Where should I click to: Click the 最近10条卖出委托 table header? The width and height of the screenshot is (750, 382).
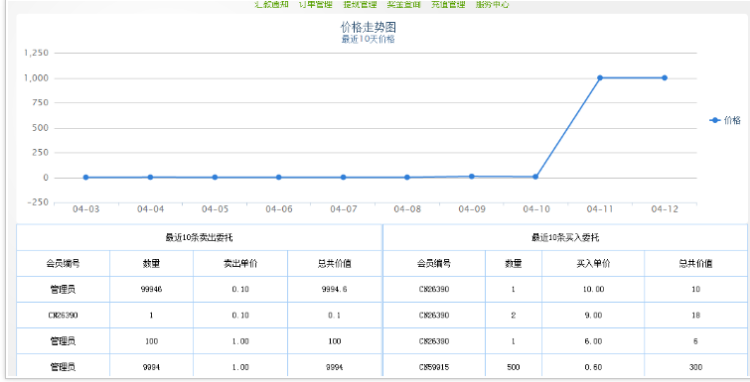click(199, 238)
